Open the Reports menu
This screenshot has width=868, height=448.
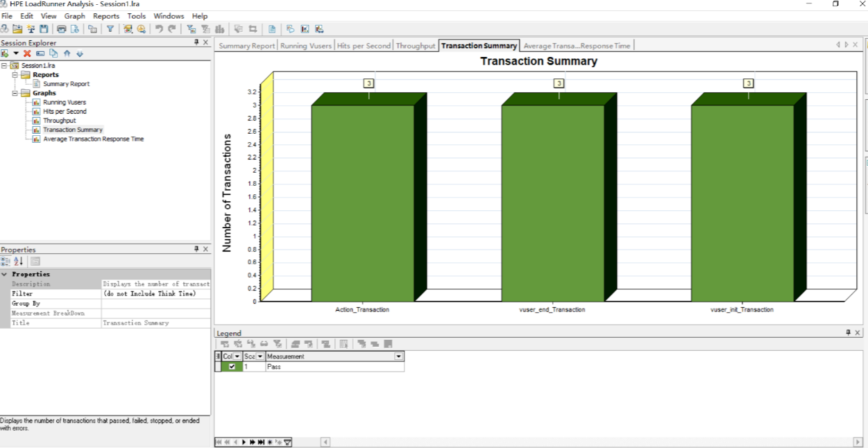click(x=106, y=16)
